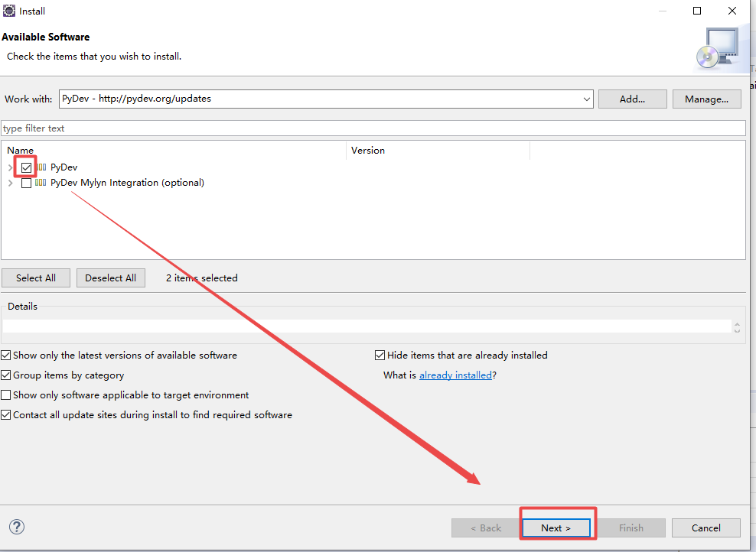Click the type filter text field
Viewport: 756px width, 552px height.
pyautogui.click(x=373, y=128)
